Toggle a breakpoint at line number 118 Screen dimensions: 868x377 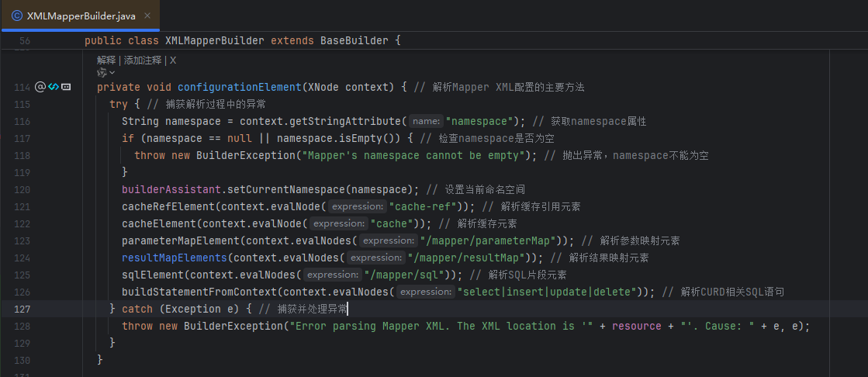pyautogui.click(x=22, y=155)
